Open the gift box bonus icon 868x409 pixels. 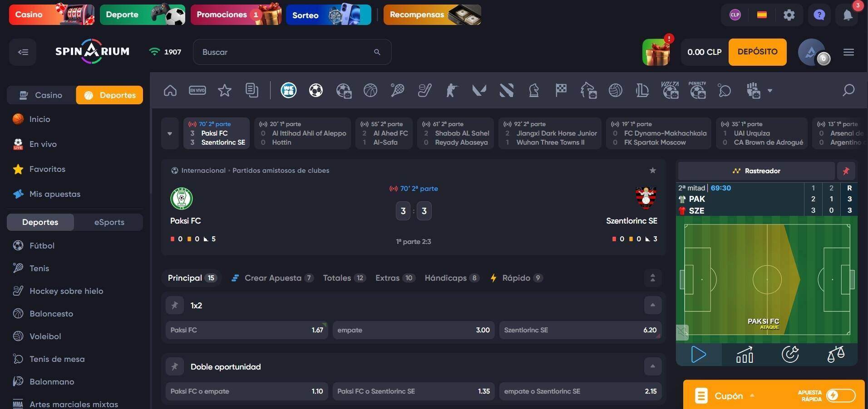656,52
